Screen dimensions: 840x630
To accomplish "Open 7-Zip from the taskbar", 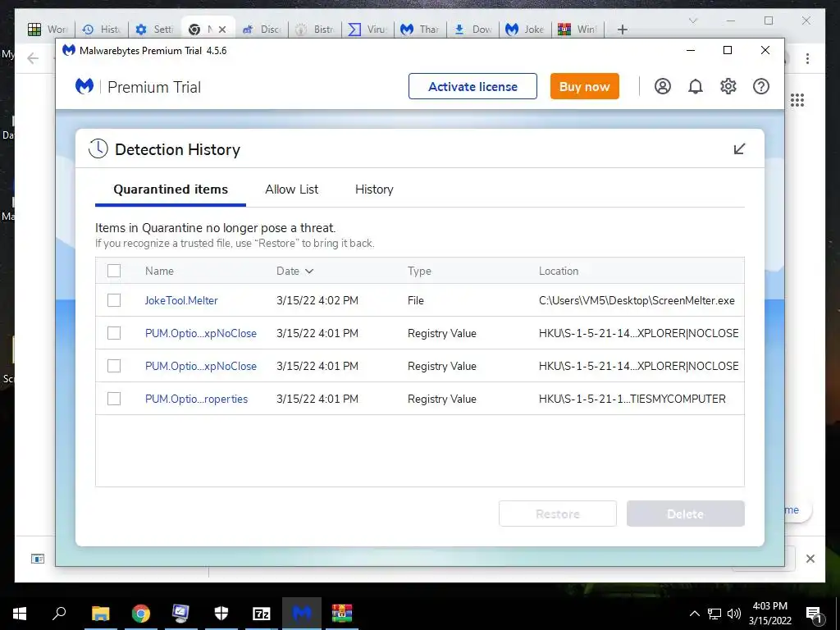I will click(262, 614).
